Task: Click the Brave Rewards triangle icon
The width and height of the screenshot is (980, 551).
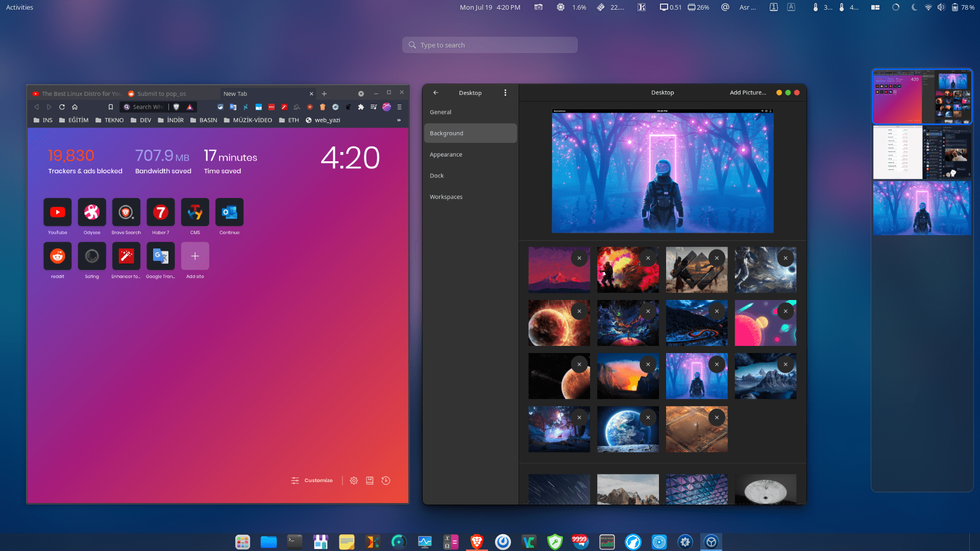Action: (189, 107)
